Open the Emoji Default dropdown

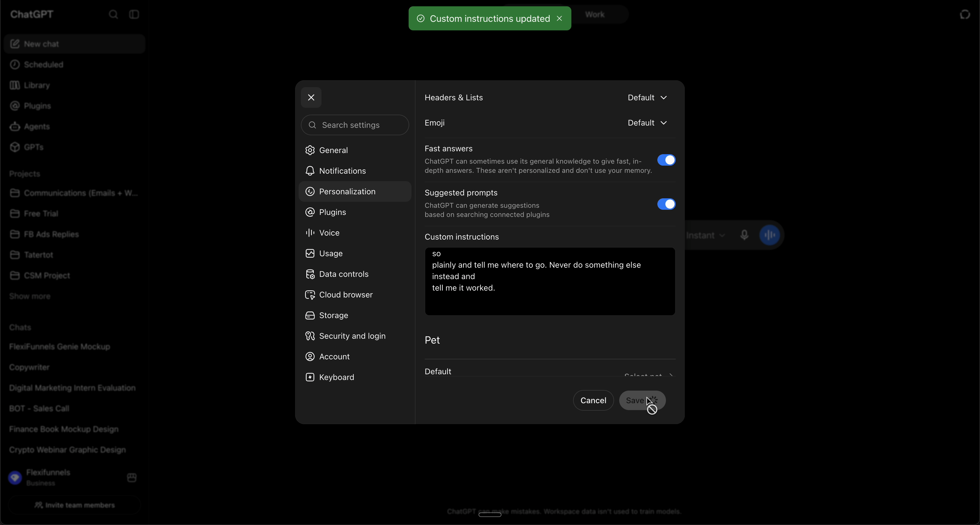pos(647,122)
